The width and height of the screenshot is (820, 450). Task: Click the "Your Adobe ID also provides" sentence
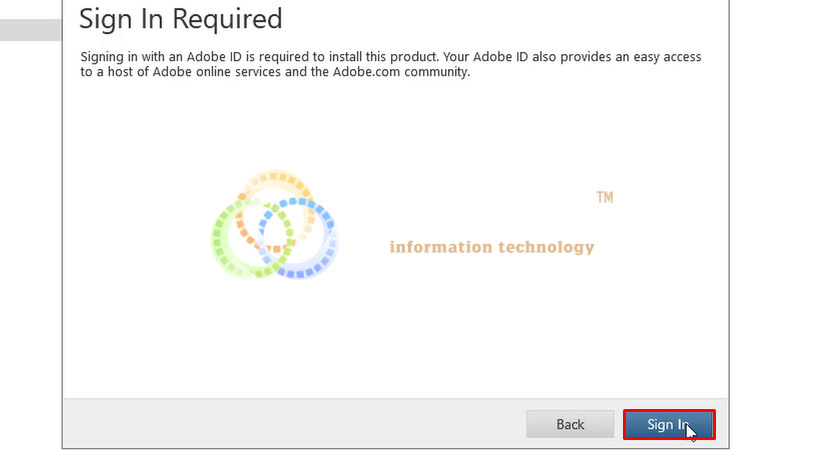coord(527,57)
